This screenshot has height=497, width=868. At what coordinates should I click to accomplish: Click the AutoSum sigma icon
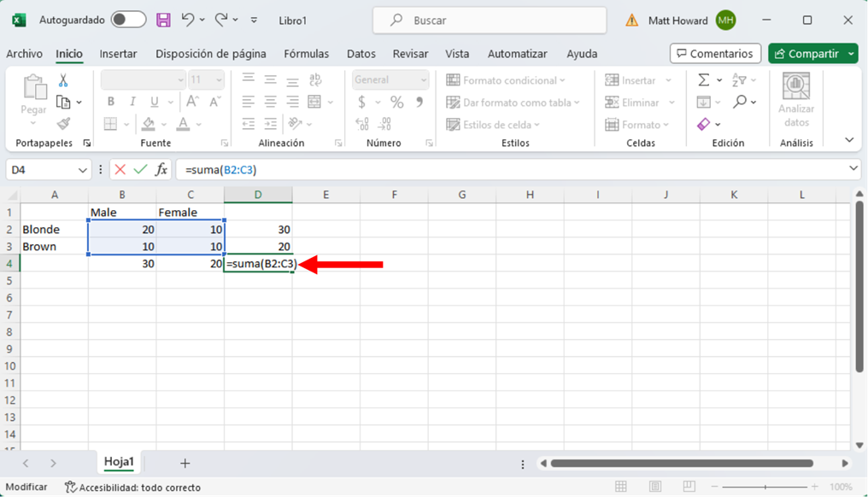[703, 80]
